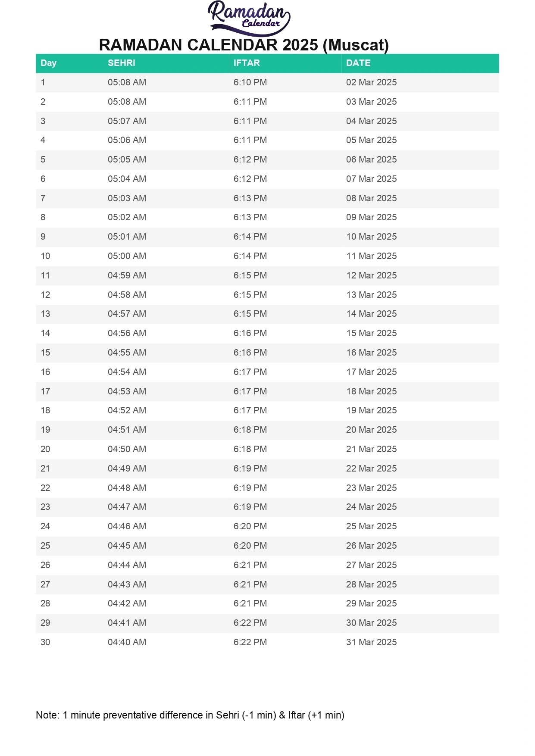
Task: Select the IFTAR column header
Action: [247, 63]
